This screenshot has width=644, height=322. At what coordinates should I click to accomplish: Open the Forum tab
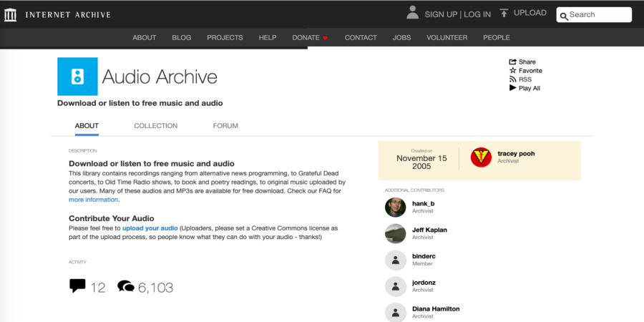click(x=225, y=126)
